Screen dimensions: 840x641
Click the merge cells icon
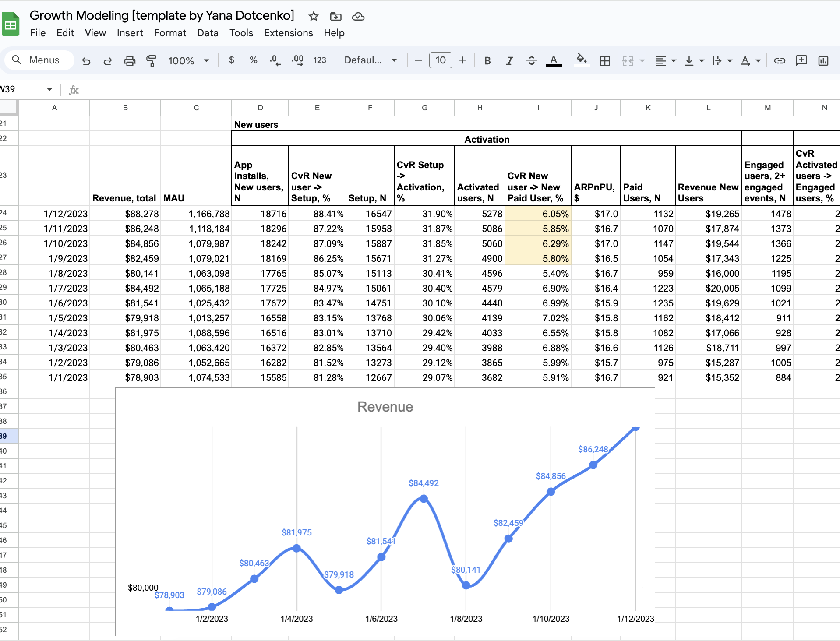click(x=628, y=61)
